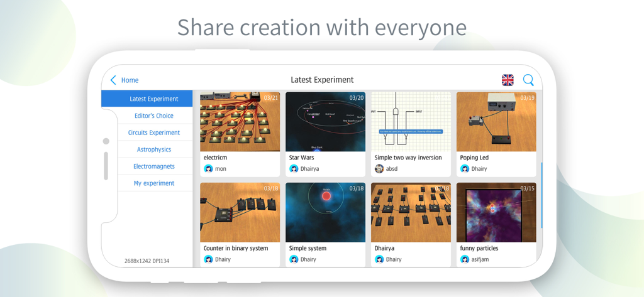Click 03/21 date on electricm card
Viewport: 644px width, 297px height.
(271, 97)
